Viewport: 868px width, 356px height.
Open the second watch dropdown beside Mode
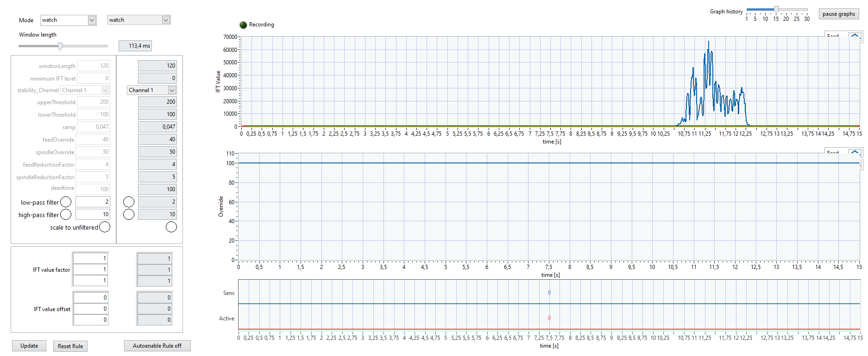coord(139,20)
